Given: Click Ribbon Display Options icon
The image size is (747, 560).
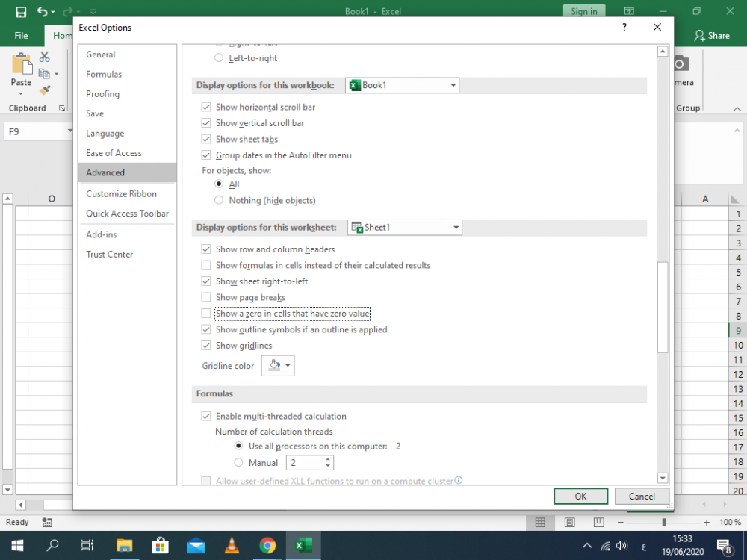Looking at the screenshot, I should pyautogui.click(x=629, y=11).
